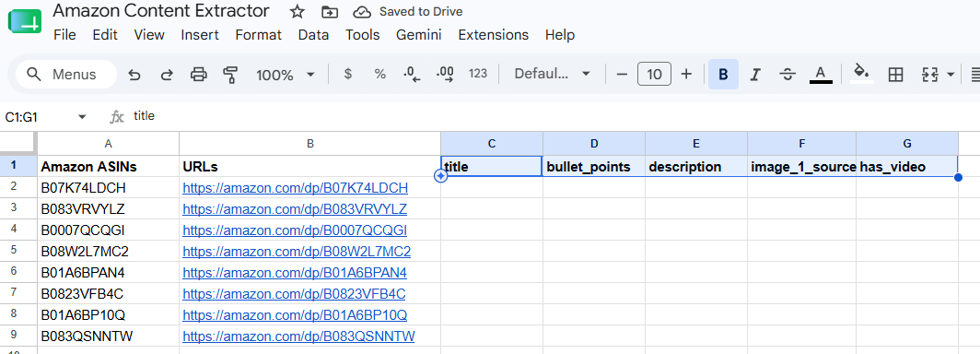Image resolution: width=980 pixels, height=354 pixels.
Task: Open the View menu
Action: click(149, 35)
